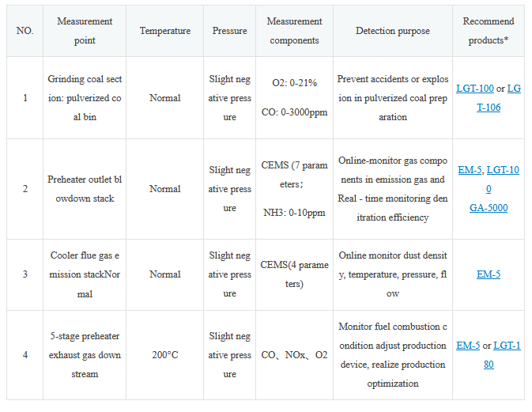Open the EM-5 link in row 4
The height and width of the screenshot is (412, 532).
[x=469, y=346]
